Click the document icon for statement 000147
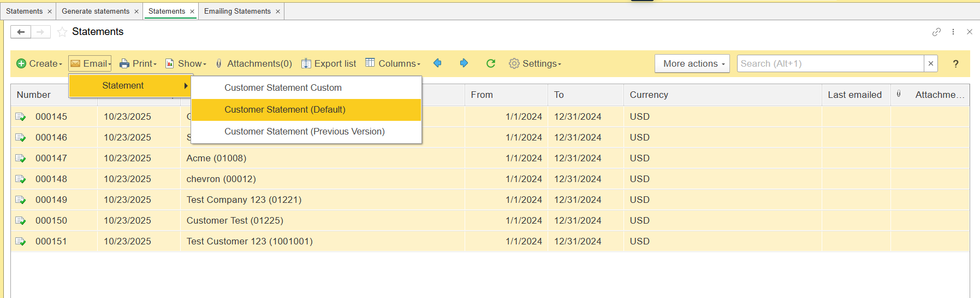 [x=21, y=159]
